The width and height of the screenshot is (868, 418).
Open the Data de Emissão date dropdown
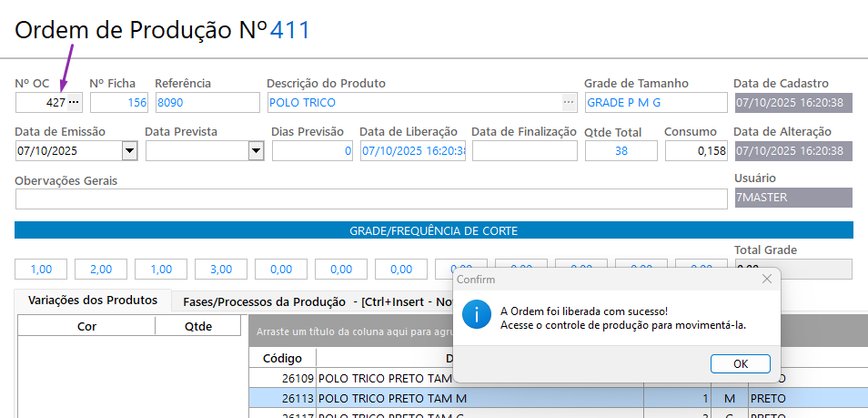(x=129, y=151)
